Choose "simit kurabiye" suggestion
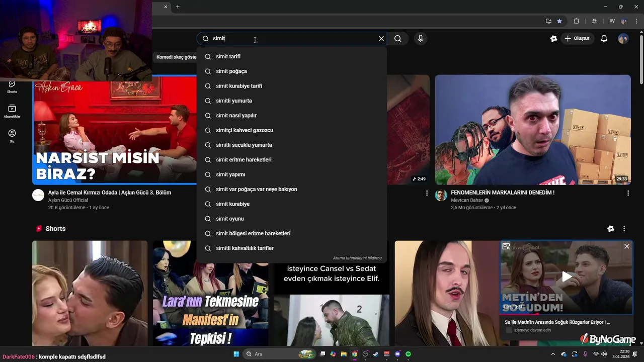 click(x=292, y=204)
